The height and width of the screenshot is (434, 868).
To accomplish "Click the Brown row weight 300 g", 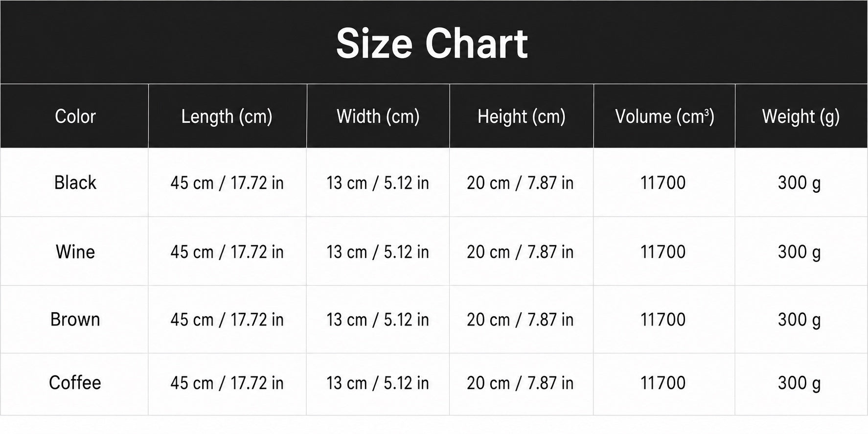I will click(x=799, y=320).
